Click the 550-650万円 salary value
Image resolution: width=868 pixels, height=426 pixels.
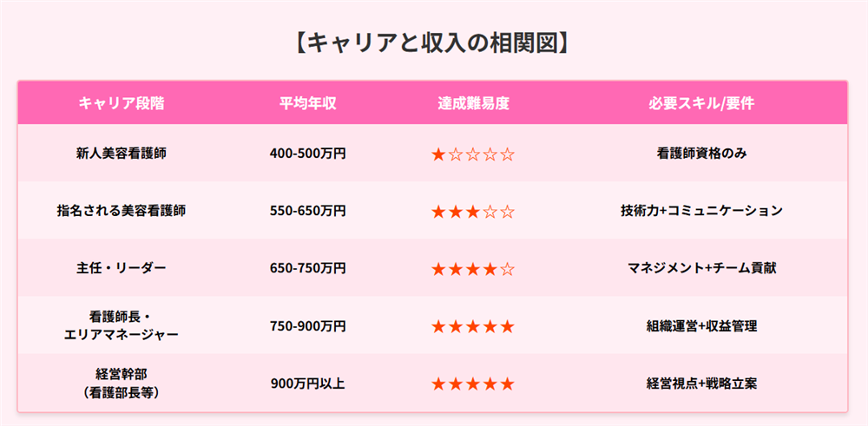coord(307,211)
